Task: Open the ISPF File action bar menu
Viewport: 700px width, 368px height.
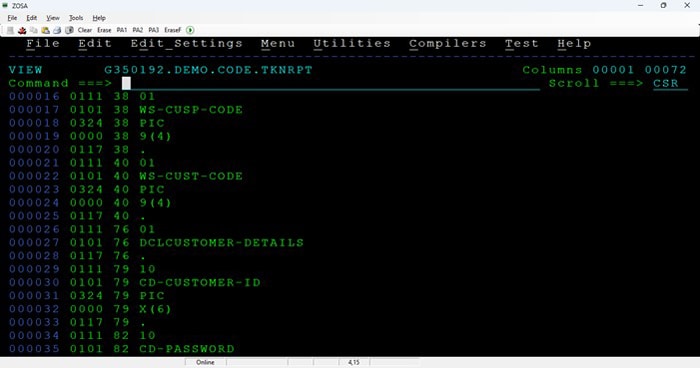Action: pos(43,44)
